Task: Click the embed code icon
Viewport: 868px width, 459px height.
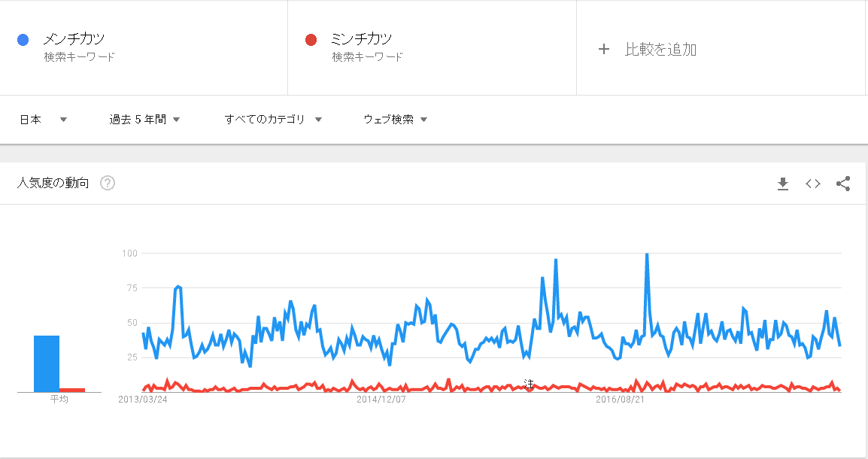Action: pos(813,184)
